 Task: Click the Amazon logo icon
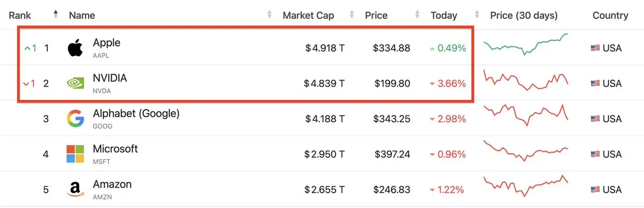click(x=75, y=189)
